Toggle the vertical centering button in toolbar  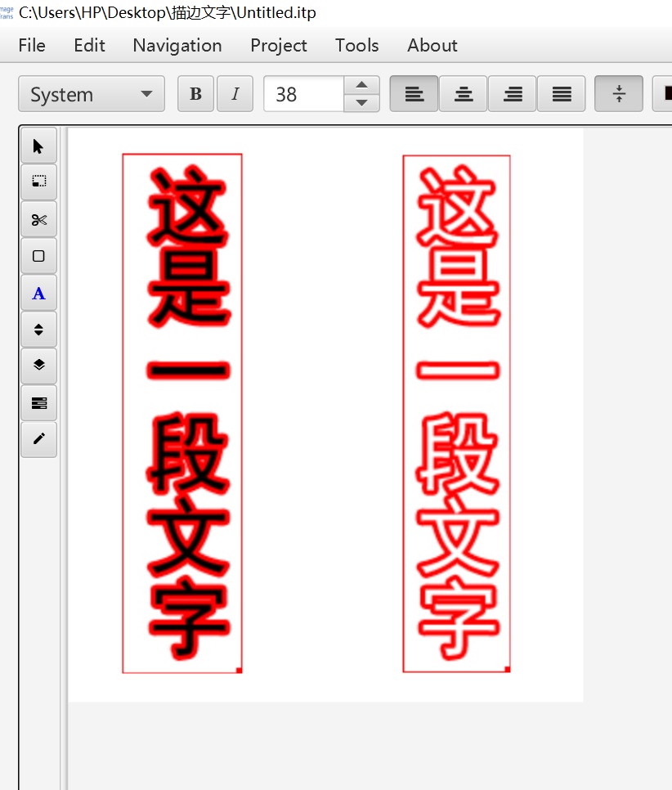point(619,94)
